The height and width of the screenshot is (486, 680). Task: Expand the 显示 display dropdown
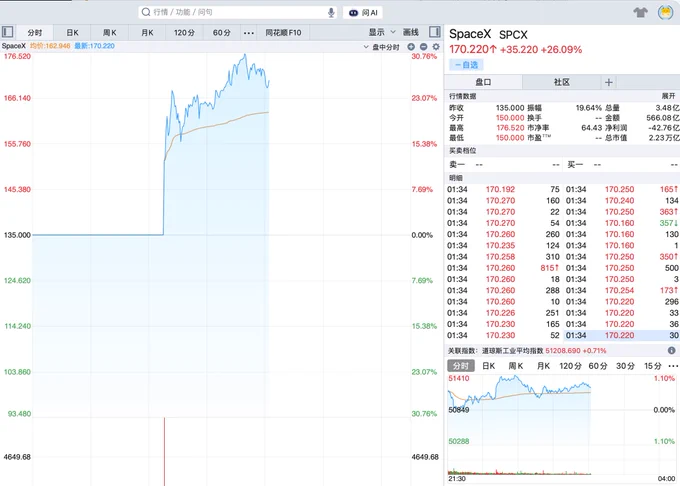click(382, 32)
